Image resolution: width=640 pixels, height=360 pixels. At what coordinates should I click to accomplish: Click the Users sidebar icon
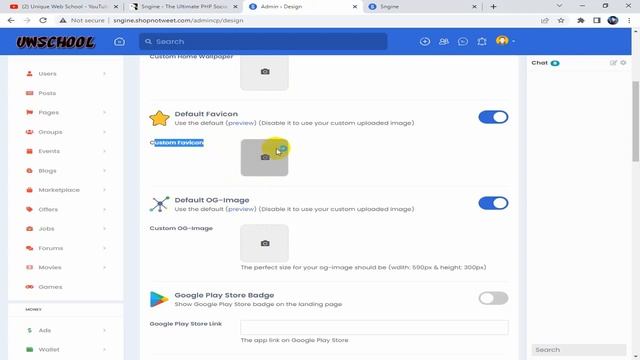(x=29, y=73)
